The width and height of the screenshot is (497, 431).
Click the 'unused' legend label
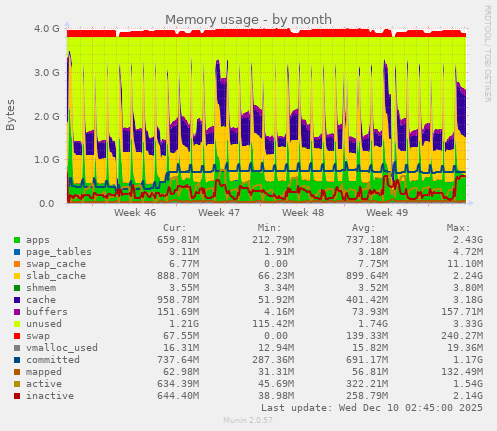tap(44, 324)
